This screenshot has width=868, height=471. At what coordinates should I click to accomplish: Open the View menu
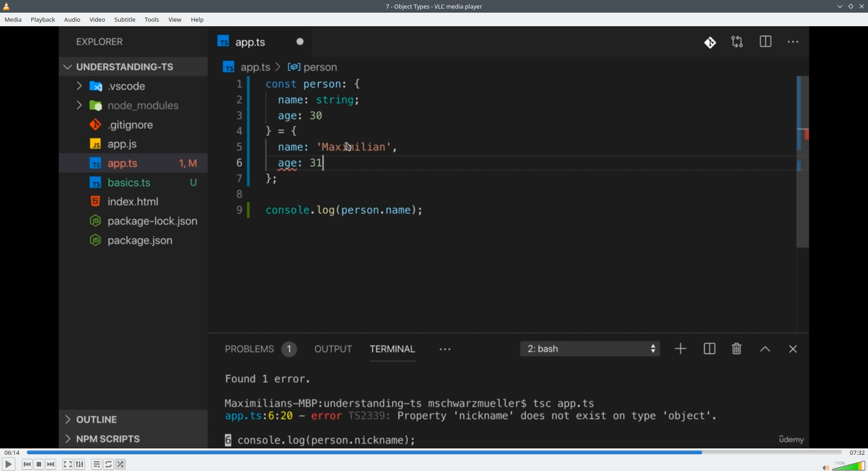[175, 20]
